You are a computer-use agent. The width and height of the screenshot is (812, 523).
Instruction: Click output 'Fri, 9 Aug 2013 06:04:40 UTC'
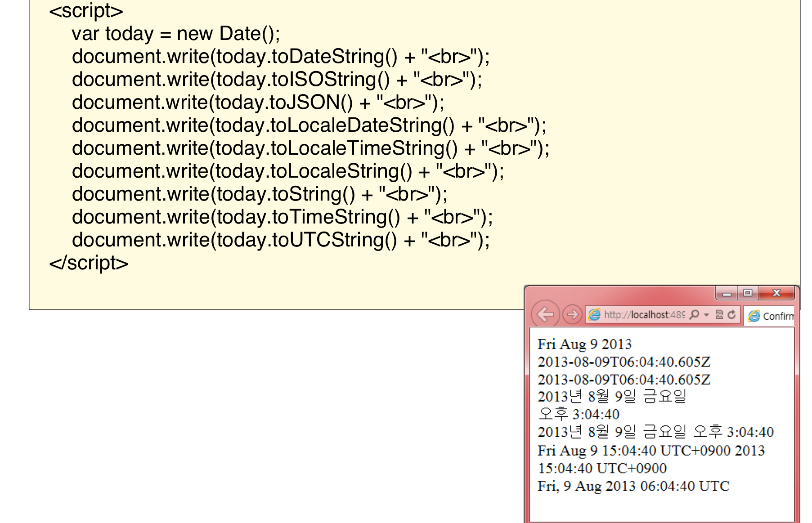pos(633,486)
